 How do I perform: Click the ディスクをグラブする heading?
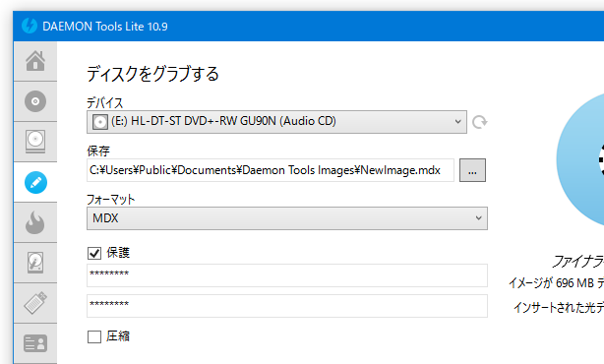152,74
